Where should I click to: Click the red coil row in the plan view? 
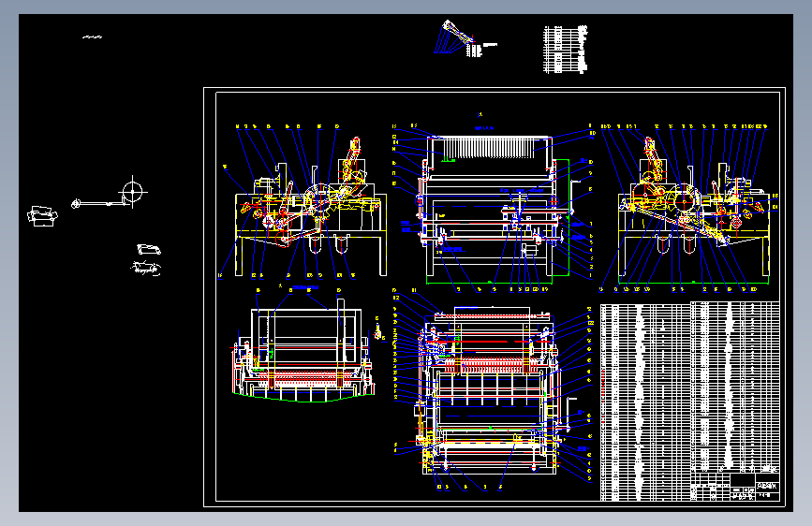point(491,364)
